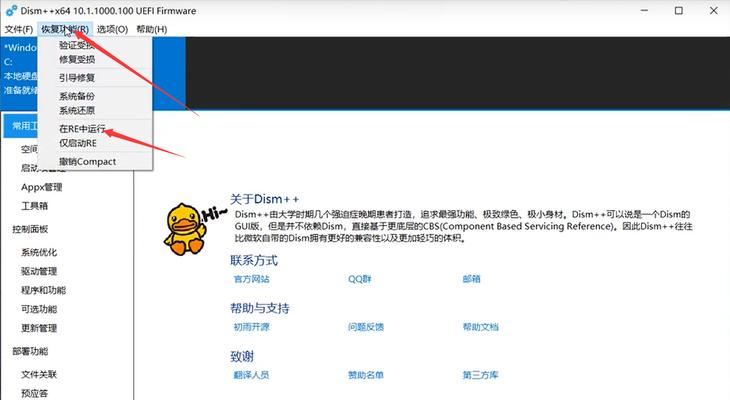Open 可选功能 in sidebar
The height and width of the screenshot is (400, 730).
click(x=39, y=309)
